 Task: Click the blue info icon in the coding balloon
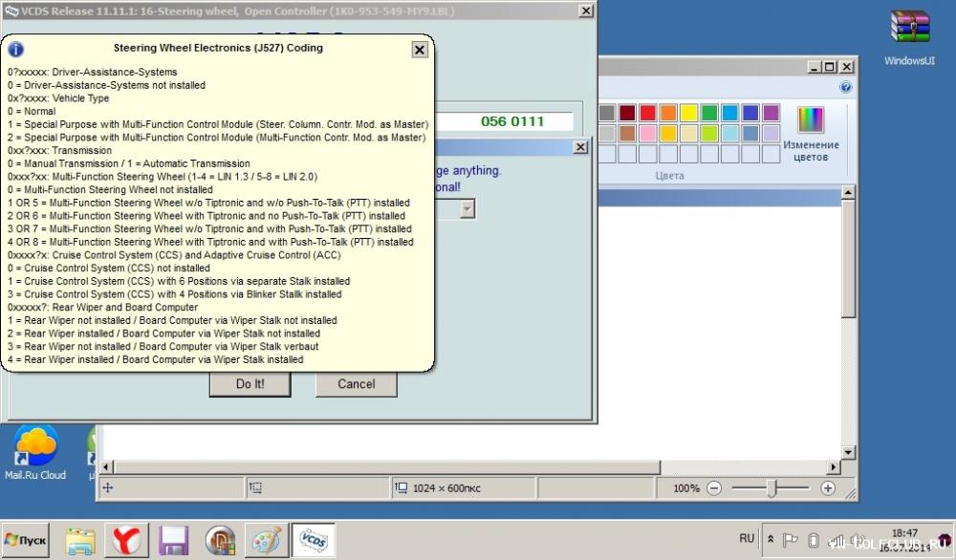[15, 50]
